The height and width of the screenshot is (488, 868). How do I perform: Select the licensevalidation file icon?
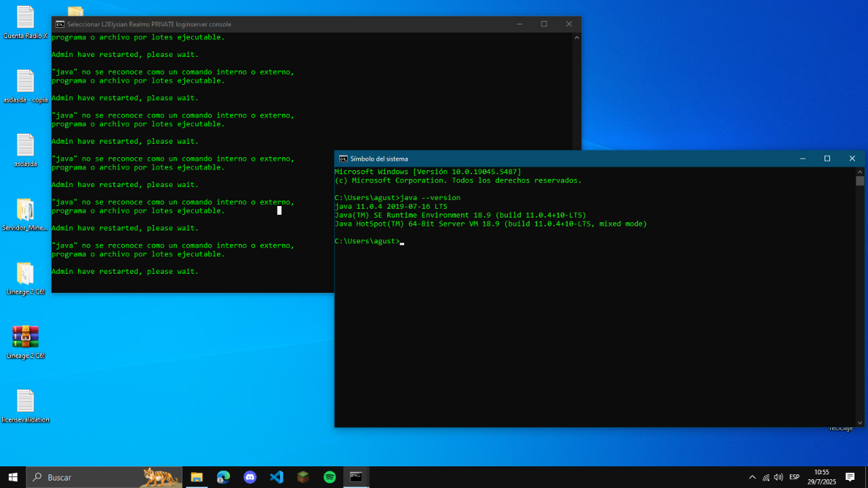[25, 406]
